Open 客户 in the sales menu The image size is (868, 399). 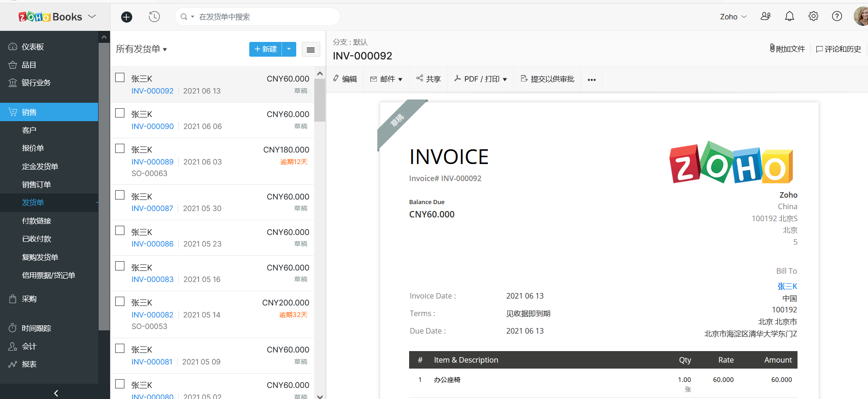[29, 130]
